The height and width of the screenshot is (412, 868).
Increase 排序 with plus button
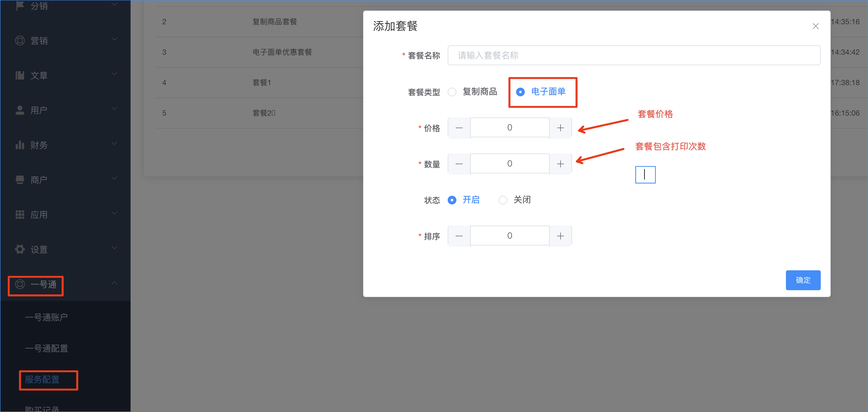[x=560, y=236]
